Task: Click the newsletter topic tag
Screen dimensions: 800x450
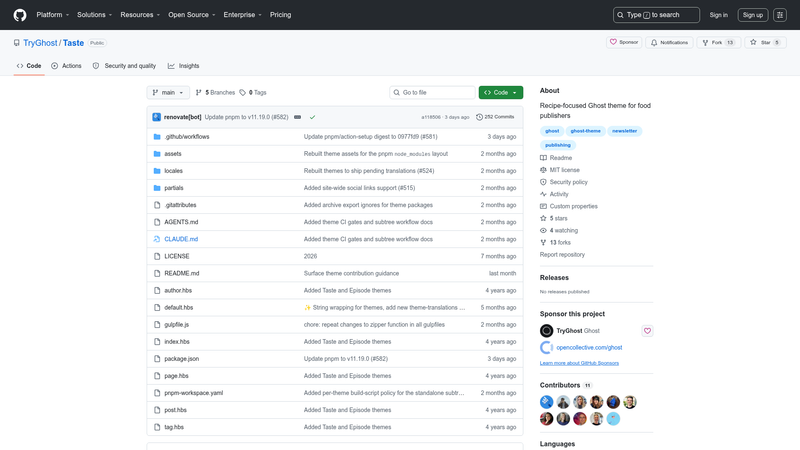Action: (x=624, y=131)
